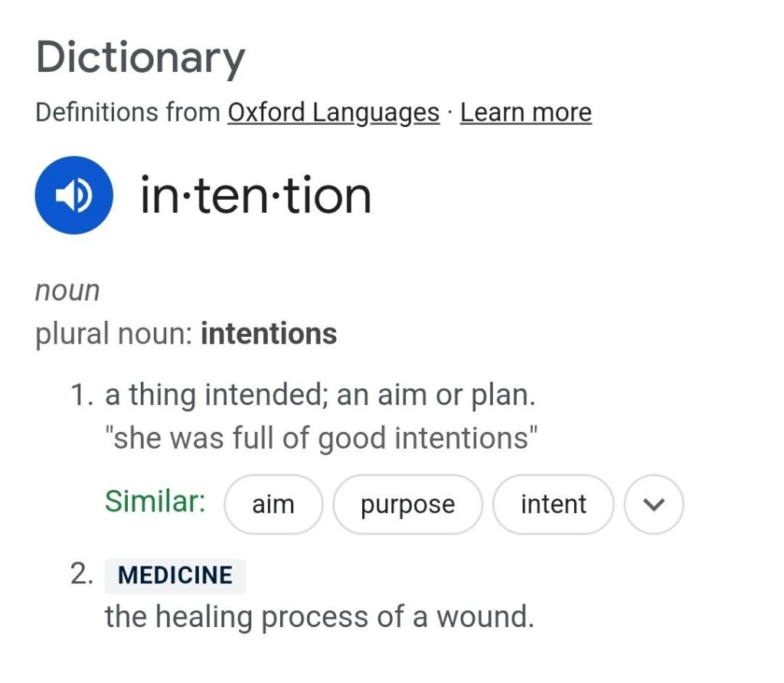Viewport: 784px width, 683px height.
Task: Click the definition 'a thing intended; an aim or plan'
Action: (318, 396)
